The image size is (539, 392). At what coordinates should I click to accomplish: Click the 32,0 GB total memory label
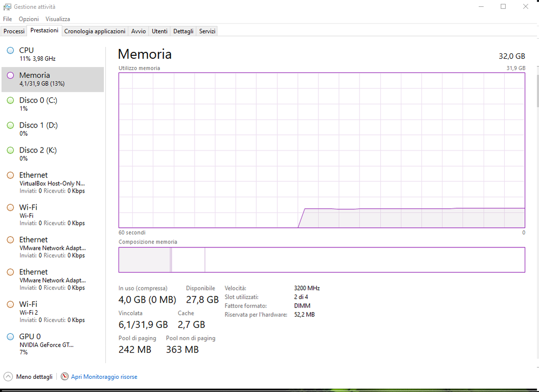coord(512,56)
